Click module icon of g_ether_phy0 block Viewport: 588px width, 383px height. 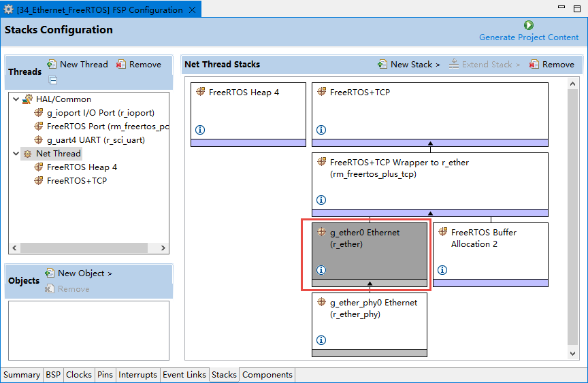[321, 301]
